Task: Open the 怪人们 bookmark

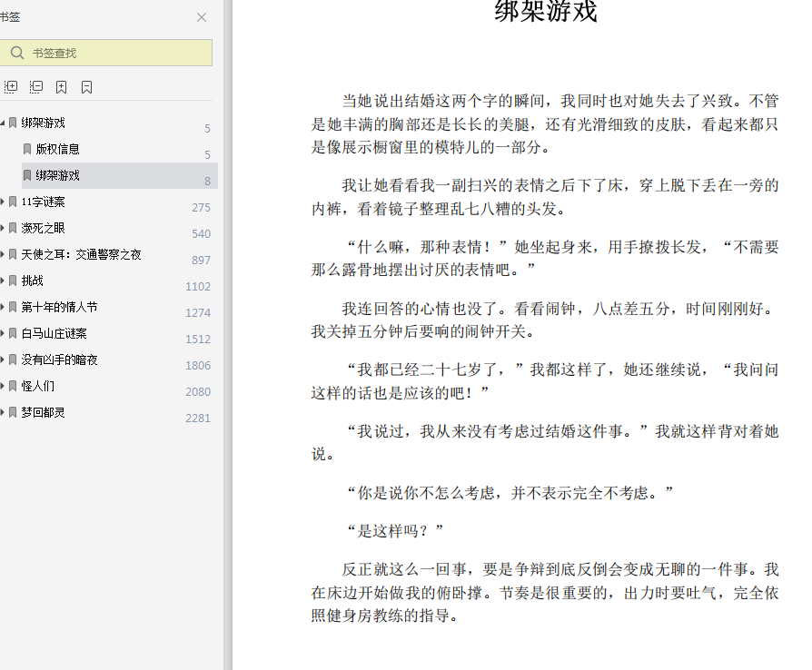Action: pyautogui.click(x=37, y=386)
